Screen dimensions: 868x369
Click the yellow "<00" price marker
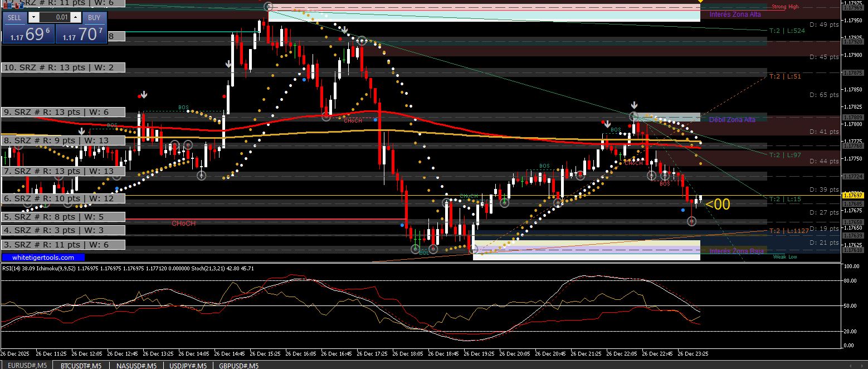click(x=718, y=205)
